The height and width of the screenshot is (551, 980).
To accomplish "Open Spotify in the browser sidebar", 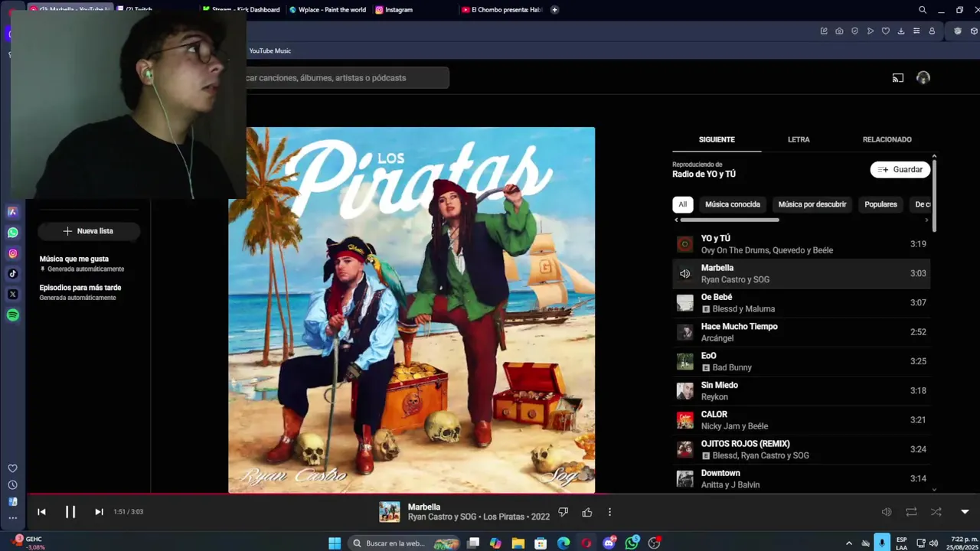I will [13, 315].
